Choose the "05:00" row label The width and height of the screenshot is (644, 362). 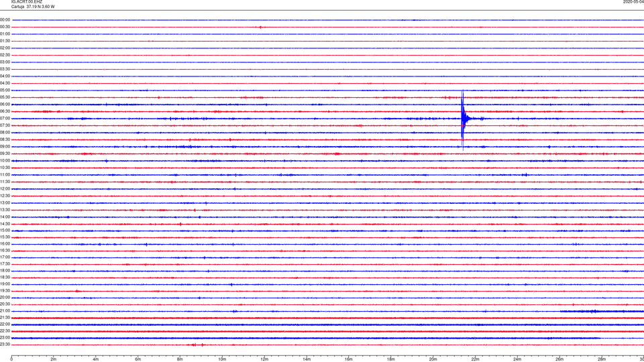(x=5, y=90)
